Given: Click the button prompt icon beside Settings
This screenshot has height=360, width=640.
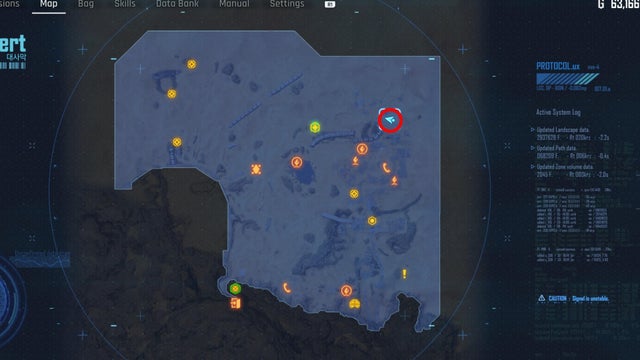Looking at the screenshot, I should click(x=330, y=4).
